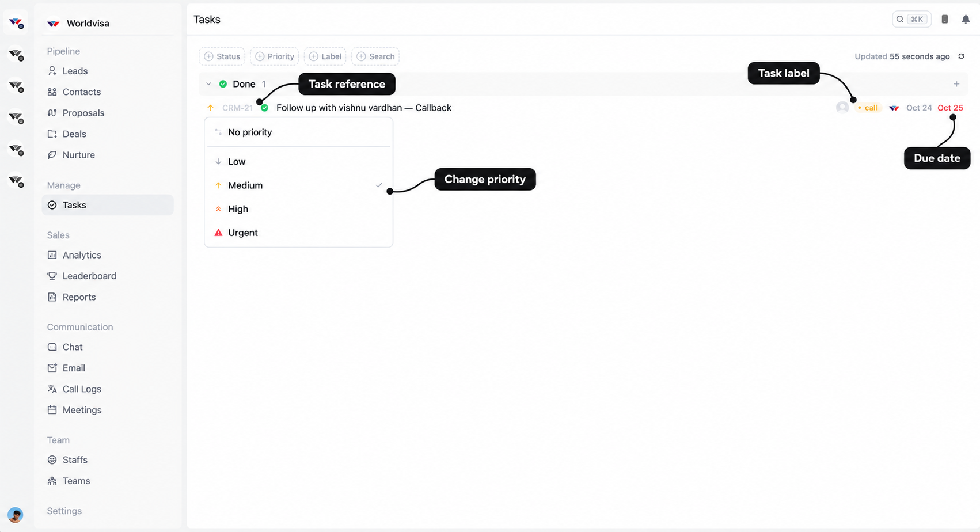Open task Follow up with vishnu vardhan
The width and height of the screenshot is (980, 532).
[x=364, y=108]
